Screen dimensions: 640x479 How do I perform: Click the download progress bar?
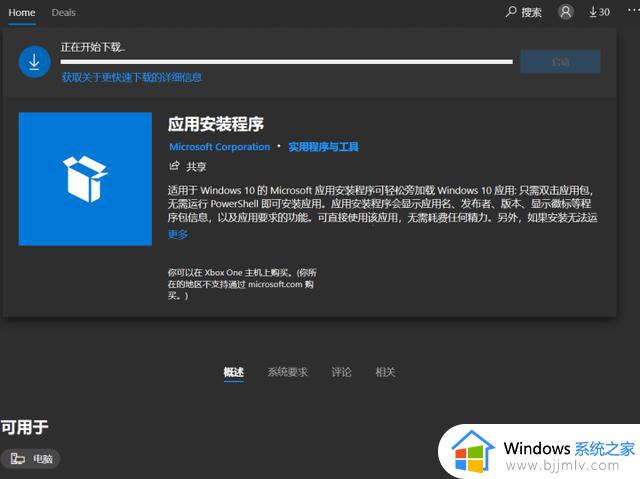287,62
